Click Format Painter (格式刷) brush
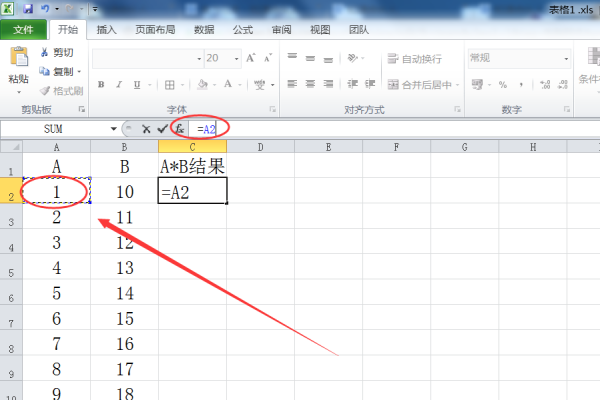The image size is (600, 400). coord(61,91)
